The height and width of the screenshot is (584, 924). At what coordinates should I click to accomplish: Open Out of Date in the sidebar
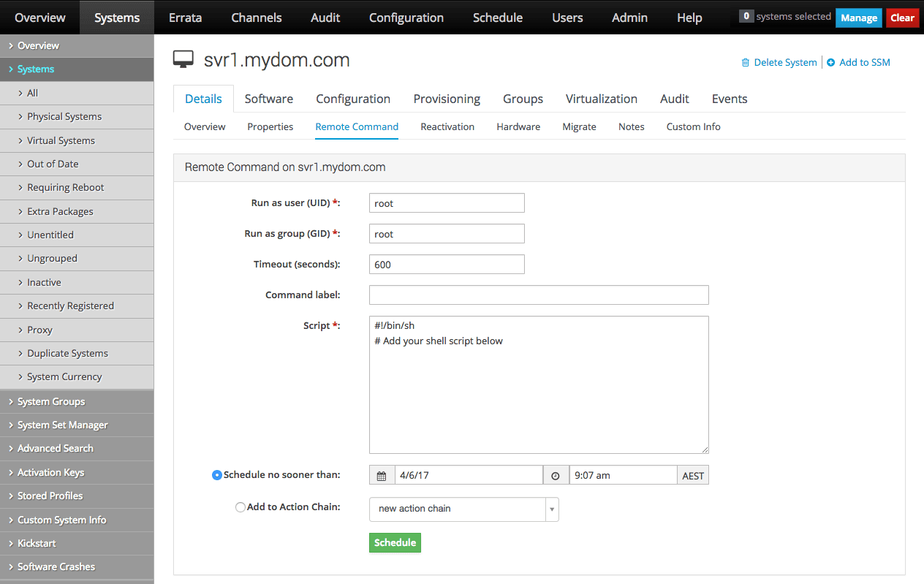[x=77, y=164]
